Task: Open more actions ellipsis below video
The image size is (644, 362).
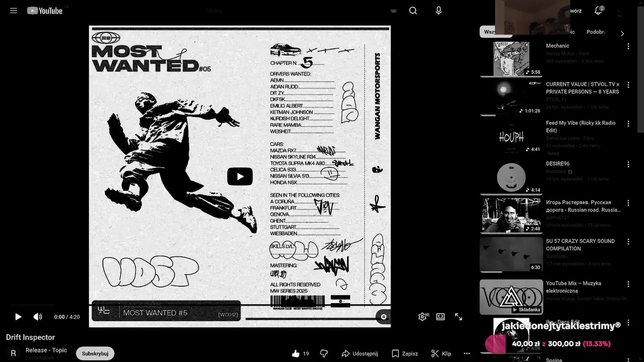Action: pos(467,353)
